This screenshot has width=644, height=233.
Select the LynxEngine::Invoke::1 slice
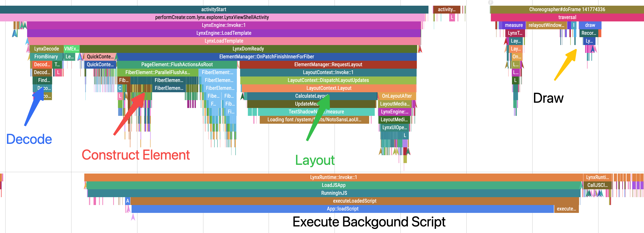click(224, 25)
